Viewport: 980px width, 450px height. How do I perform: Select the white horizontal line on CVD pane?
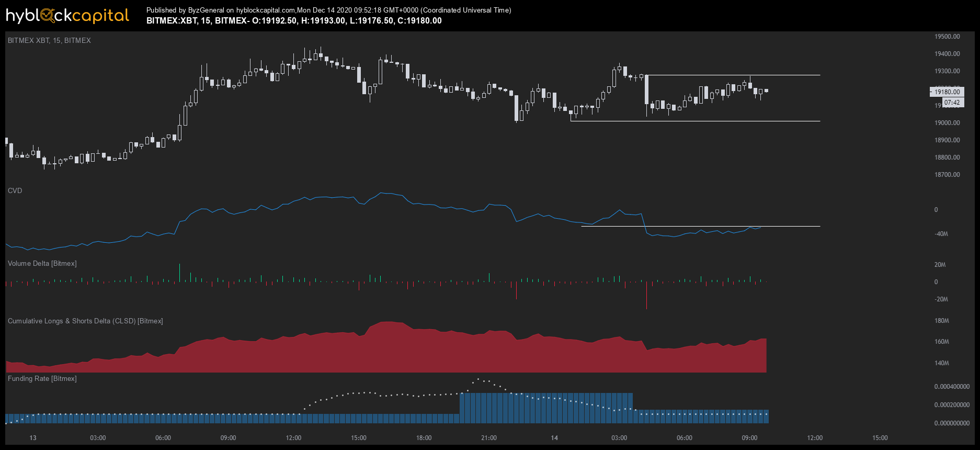pyautogui.click(x=701, y=226)
